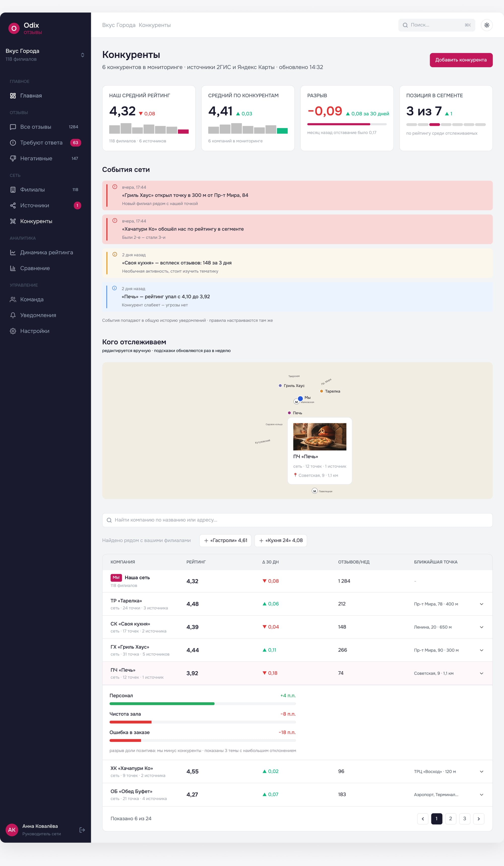The width and height of the screenshot is (504, 866).
Task: Open Негативные reviews list
Action: pyautogui.click(x=45, y=158)
